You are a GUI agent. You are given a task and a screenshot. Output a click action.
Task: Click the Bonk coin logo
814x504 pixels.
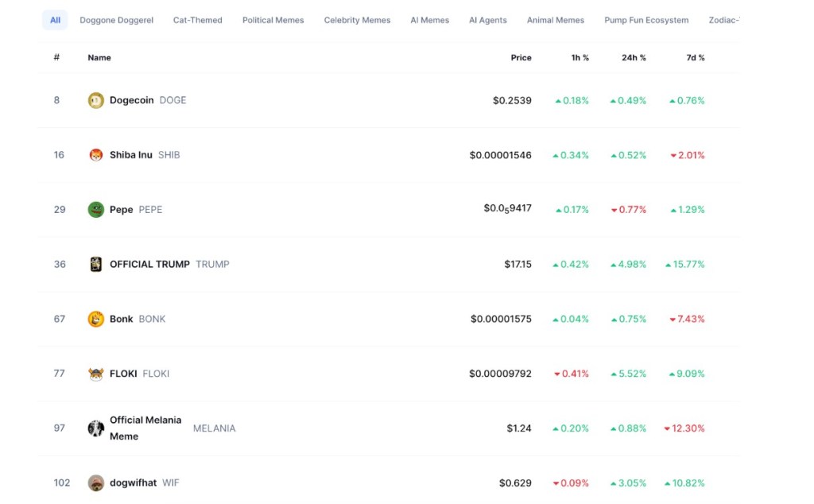click(x=96, y=319)
